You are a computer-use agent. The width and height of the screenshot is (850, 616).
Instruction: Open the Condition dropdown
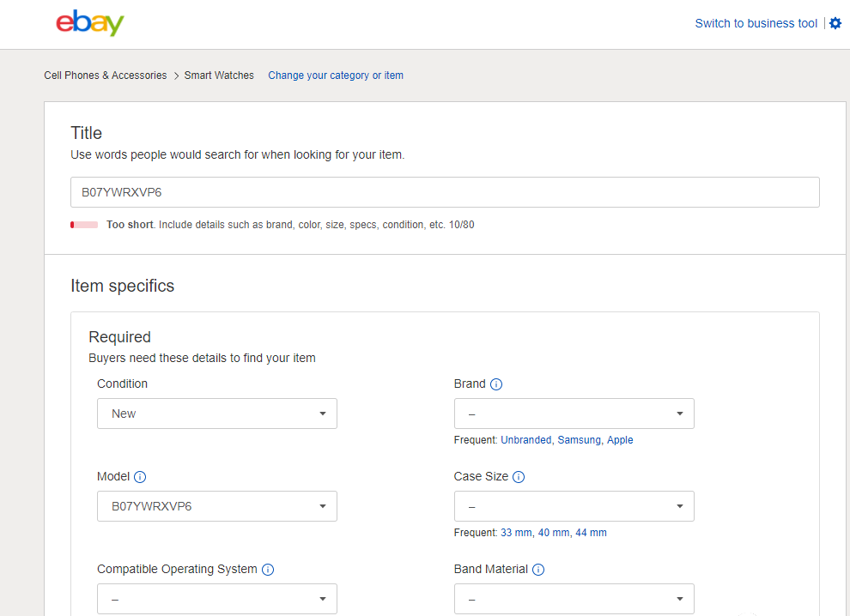216,414
